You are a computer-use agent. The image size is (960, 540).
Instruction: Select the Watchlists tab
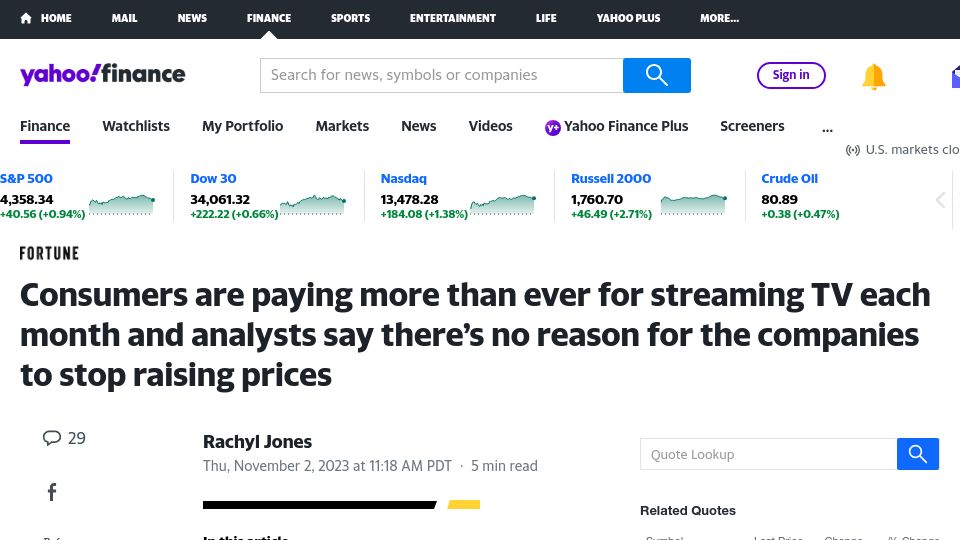tap(136, 126)
